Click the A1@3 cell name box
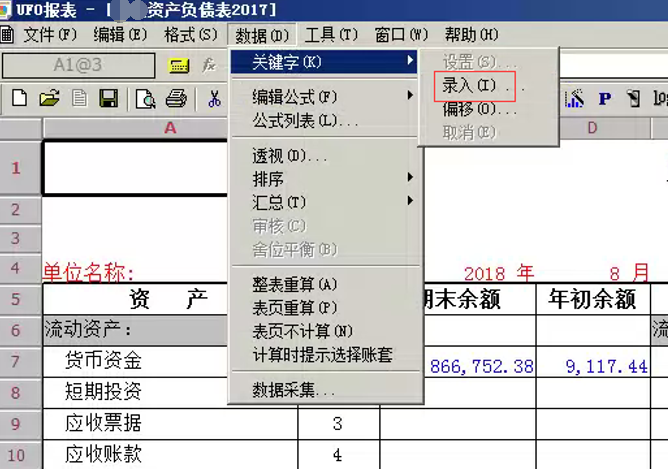The image size is (668, 469). tap(76, 65)
